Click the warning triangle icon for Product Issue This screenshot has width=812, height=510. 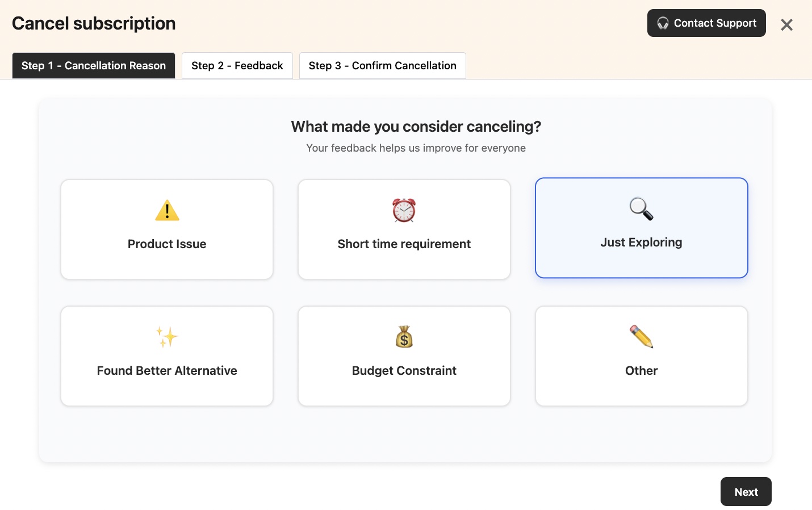click(167, 211)
